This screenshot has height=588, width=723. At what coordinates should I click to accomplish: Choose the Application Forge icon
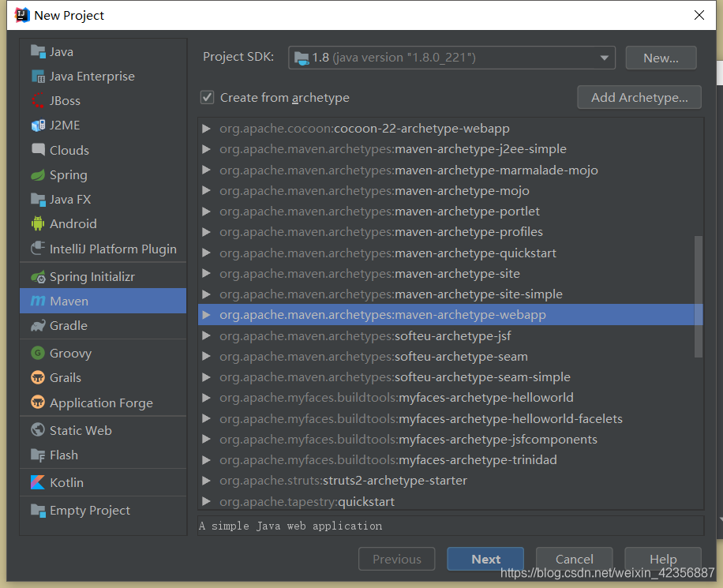click(38, 403)
